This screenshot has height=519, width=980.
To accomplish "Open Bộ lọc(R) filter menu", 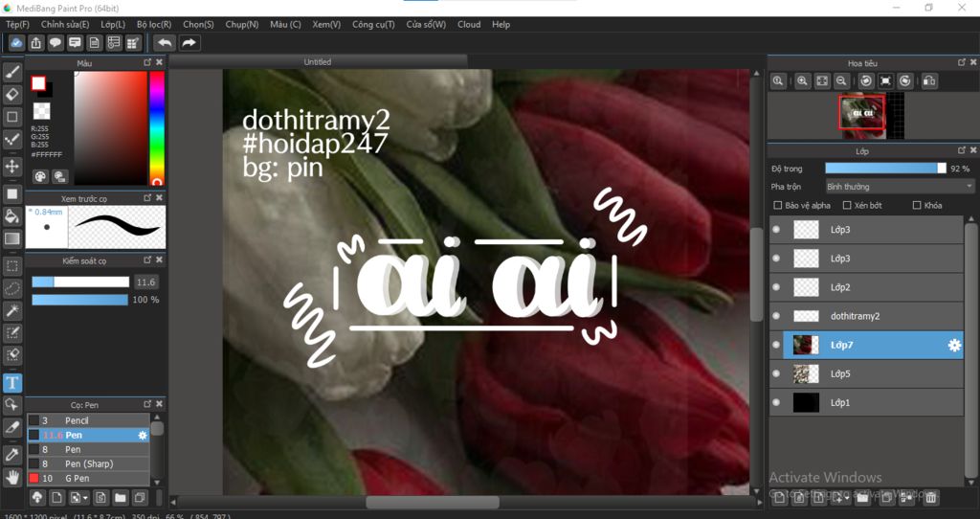I will 154,24.
